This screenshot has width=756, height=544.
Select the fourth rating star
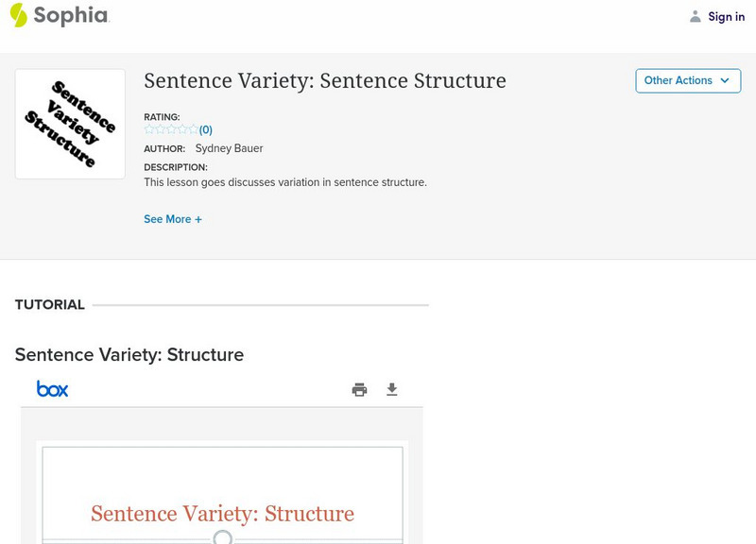point(182,129)
